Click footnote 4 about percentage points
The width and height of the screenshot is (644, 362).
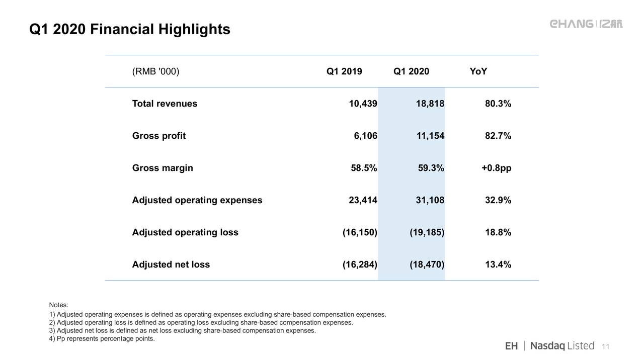(x=102, y=338)
